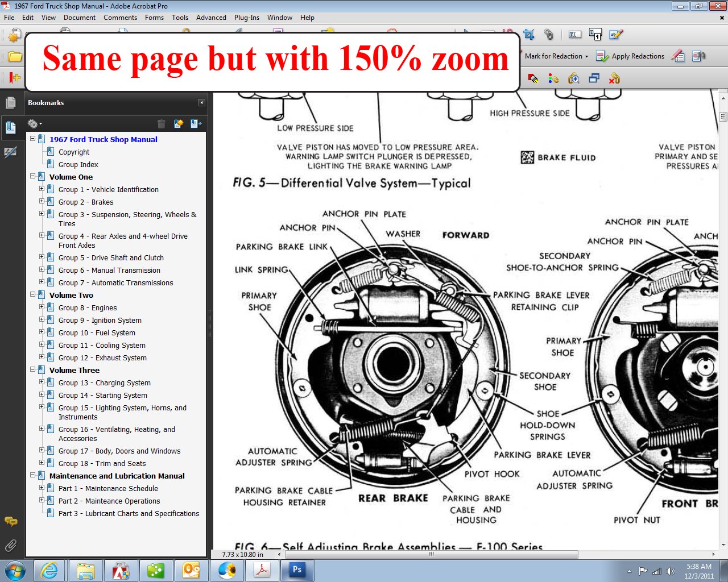Open the Pages navigation panel
Image resolution: width=728 pixels, height=582 pixels.
pos(10,103)
